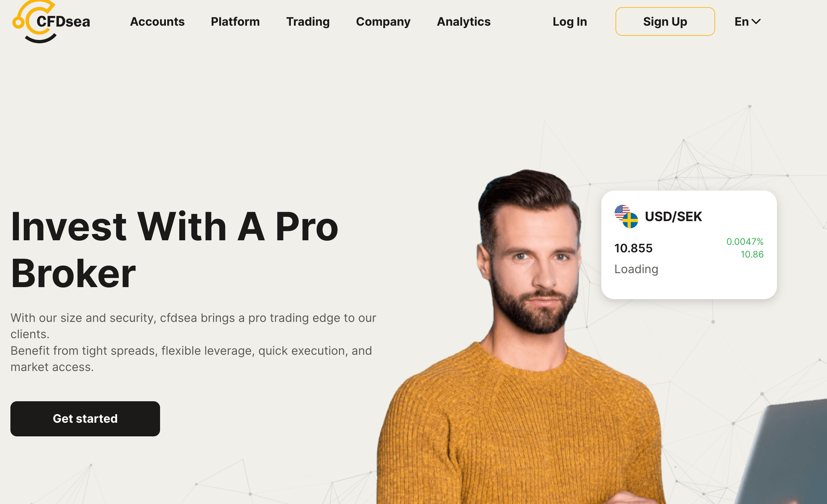Viewport: 827px width, 504px height.
Task: Click the Sign Up button
Action: [x=665, y=21]
